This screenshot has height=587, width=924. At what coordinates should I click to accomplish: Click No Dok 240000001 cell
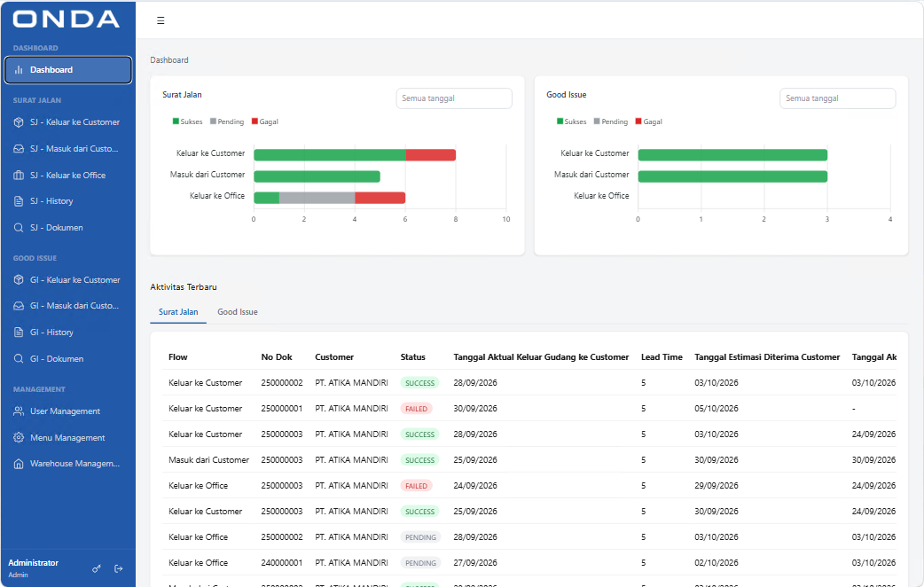tap(282, 563)
